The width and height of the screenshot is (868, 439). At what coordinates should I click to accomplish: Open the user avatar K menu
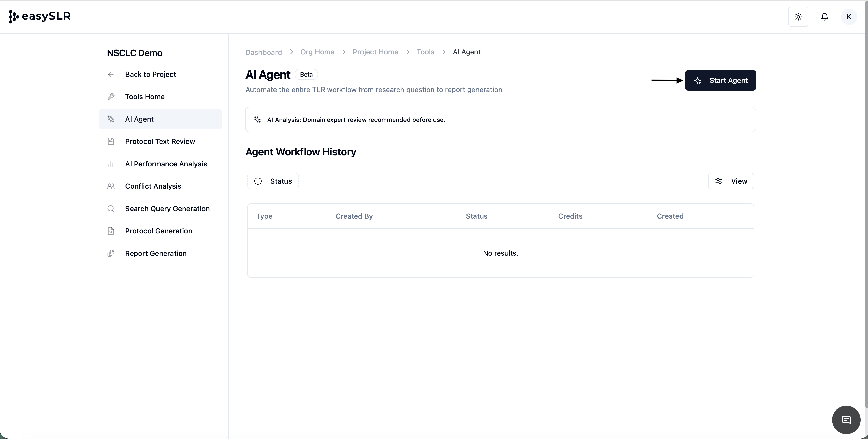(x=849, y=17)
